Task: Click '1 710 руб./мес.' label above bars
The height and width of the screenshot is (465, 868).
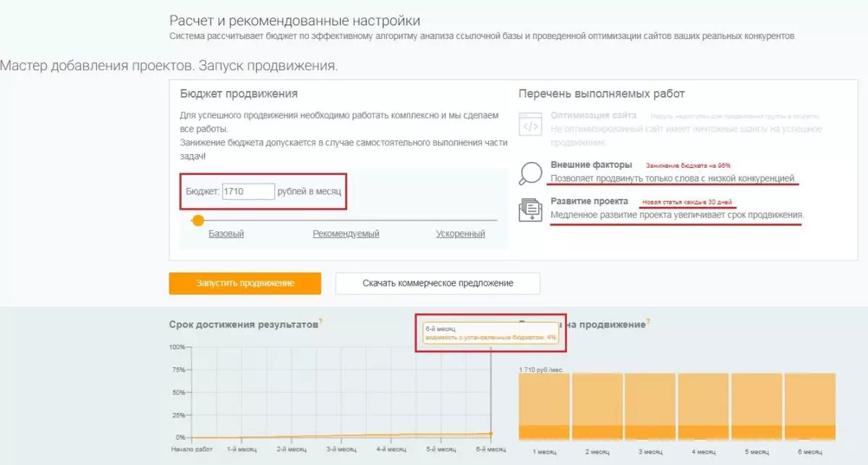Action: (x=541, y=370)
